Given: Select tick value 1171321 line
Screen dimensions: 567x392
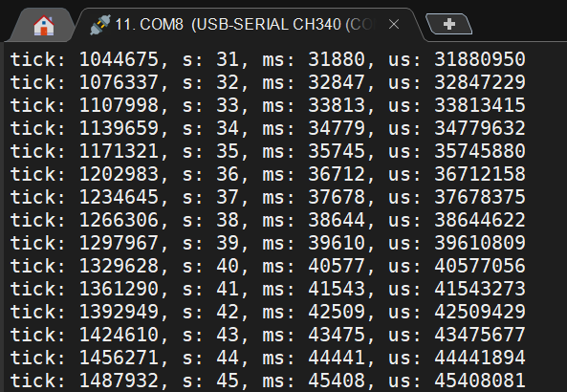Looking at the screenshot, I should pyautogui.click(x=119, y=151).
